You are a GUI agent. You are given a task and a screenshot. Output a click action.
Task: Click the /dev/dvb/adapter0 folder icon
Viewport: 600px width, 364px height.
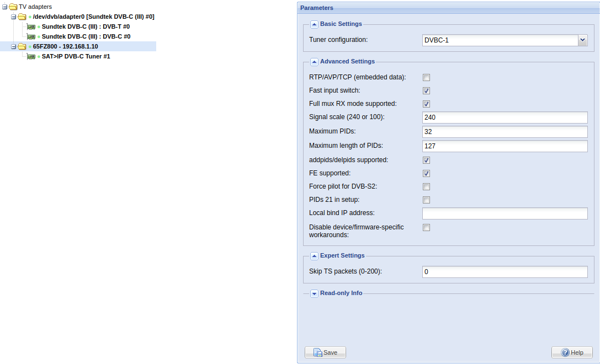(22, 17)
